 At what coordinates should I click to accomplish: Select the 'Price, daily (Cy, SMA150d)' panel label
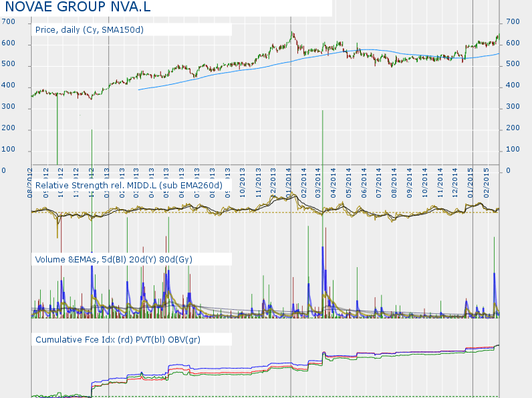[90, 30]
